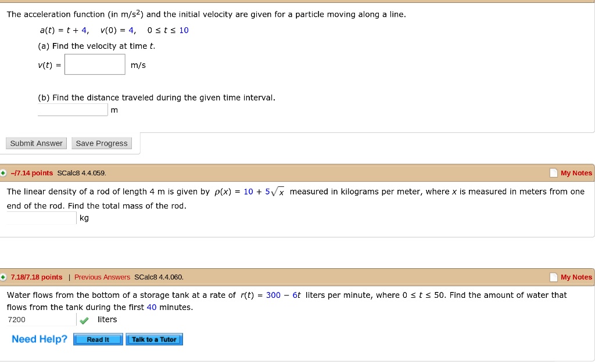Select the distance traveled answer box
This screenshot has width=595, height=364.
(72, 109)
